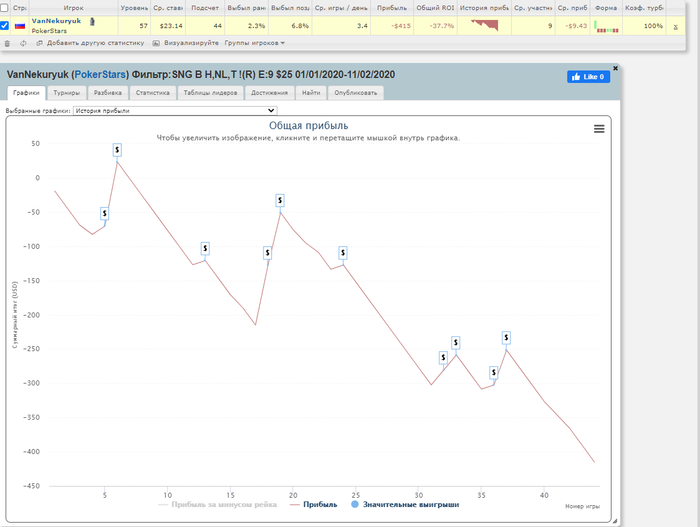Screen dimensions: 700x527
Task: Sort by the Уровень column header
Action: (x=134, y=8)
